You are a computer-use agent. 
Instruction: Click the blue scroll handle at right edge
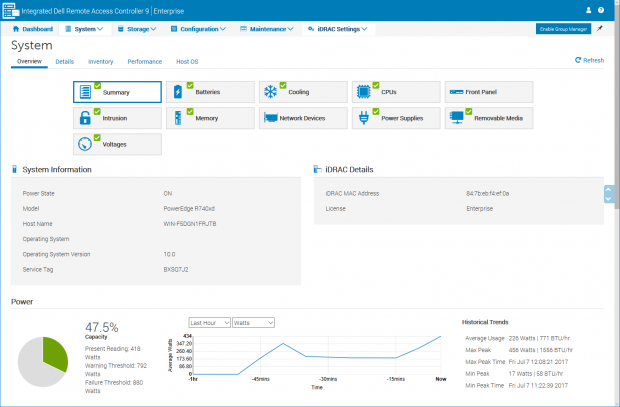pos(608,194)
